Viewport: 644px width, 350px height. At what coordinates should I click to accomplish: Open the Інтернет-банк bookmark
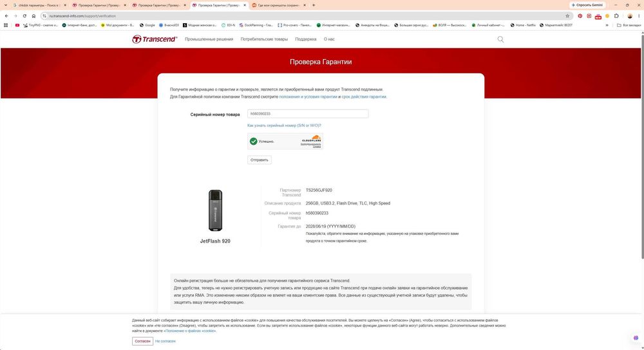79,25
